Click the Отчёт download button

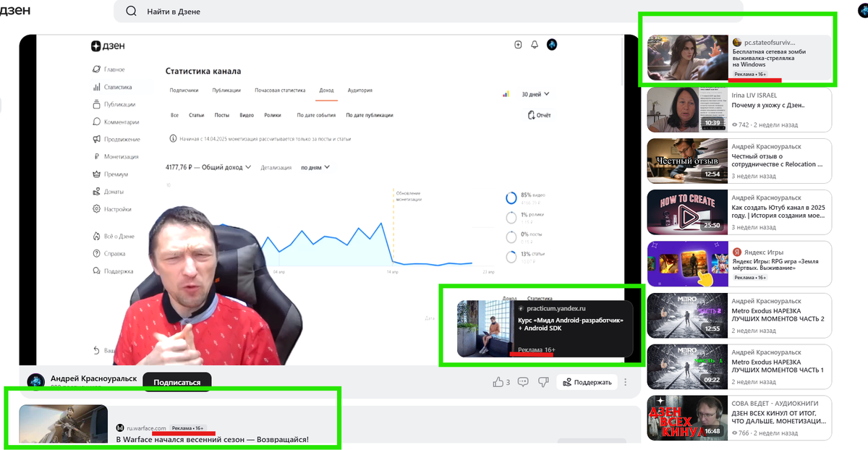[540, 115]
